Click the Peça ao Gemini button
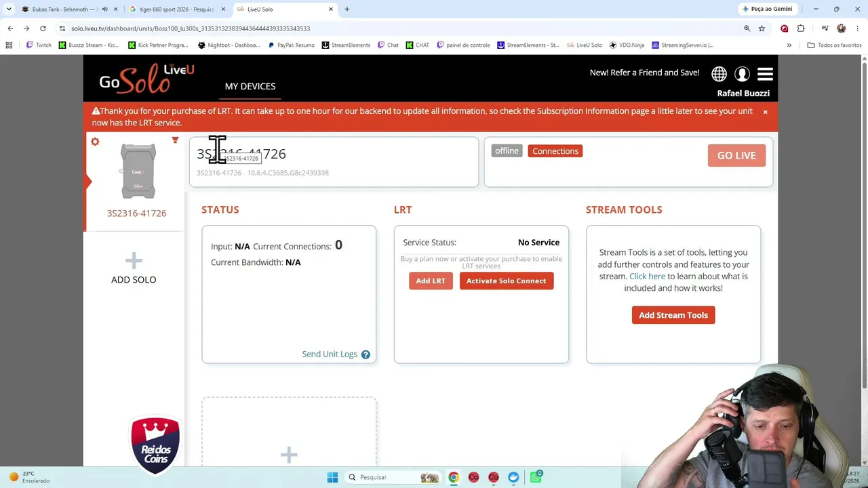 [x=768, y=9]
